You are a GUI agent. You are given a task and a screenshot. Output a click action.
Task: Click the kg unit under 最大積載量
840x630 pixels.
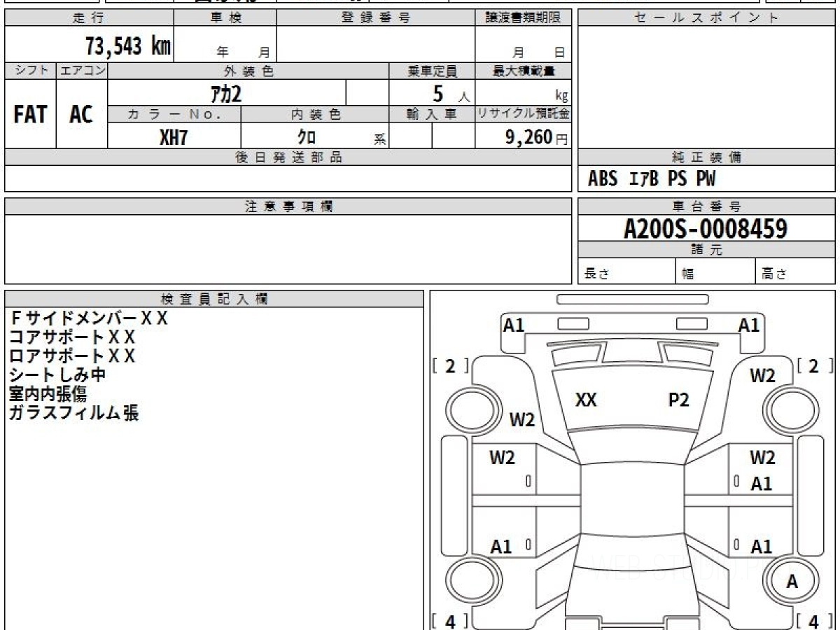click(x=561, y=97)
